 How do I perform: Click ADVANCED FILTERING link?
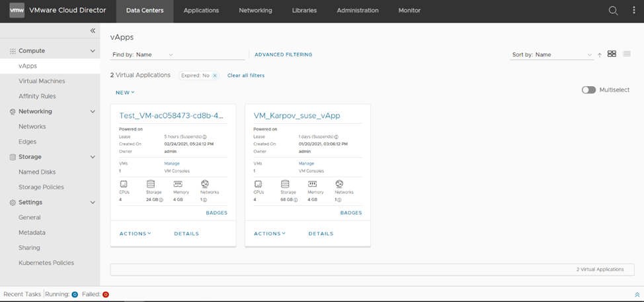(283, 55)
